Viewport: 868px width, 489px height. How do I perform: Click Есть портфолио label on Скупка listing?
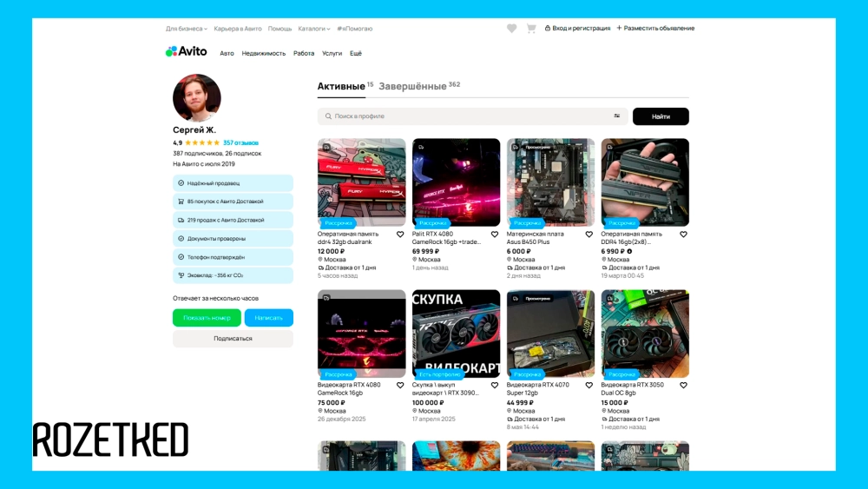pyautogui.click(x=440, y=374)
